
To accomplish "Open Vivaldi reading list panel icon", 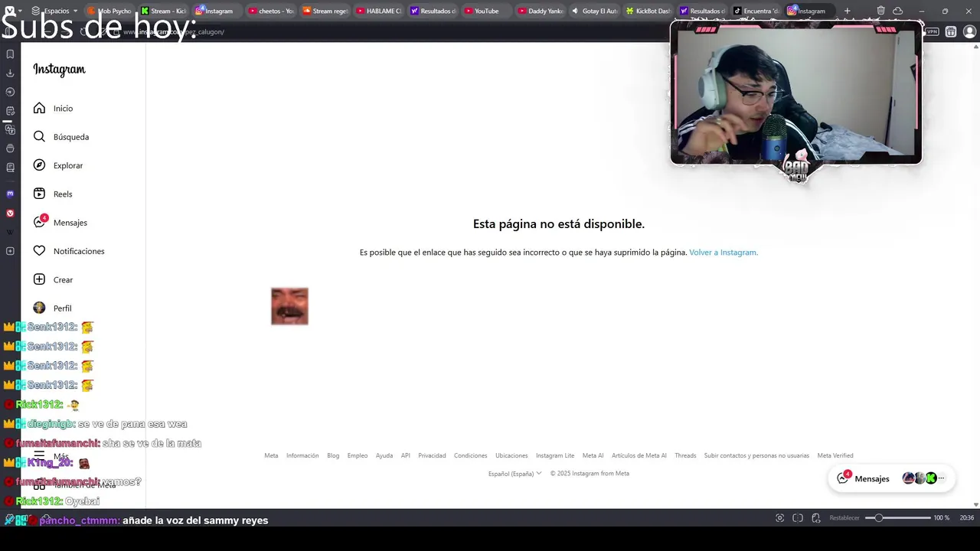I will click(x=10, y=167).
